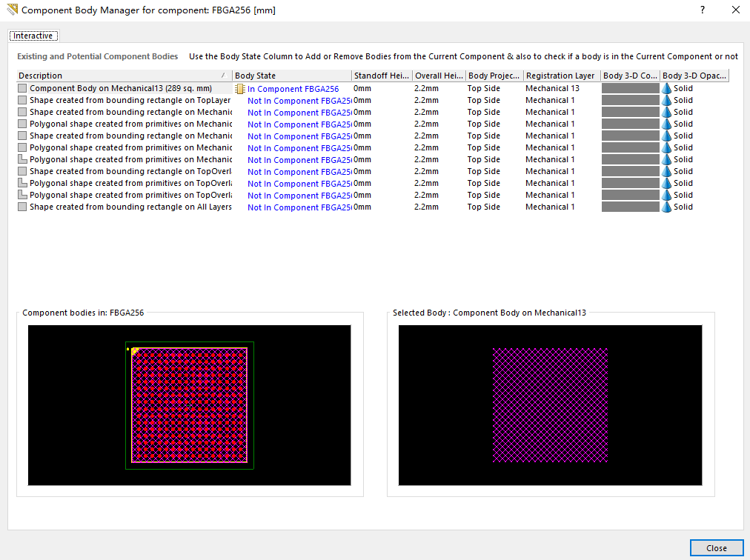Sort by the Description column header

click(119, 76)
